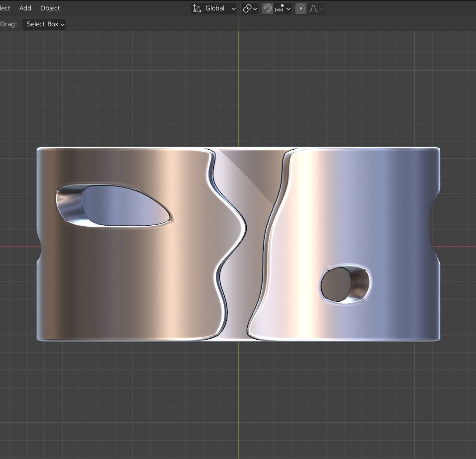Open the Global transform orientation dropdown
The height and width of the screenshot is (459, 476).
(x=214, y=8)
